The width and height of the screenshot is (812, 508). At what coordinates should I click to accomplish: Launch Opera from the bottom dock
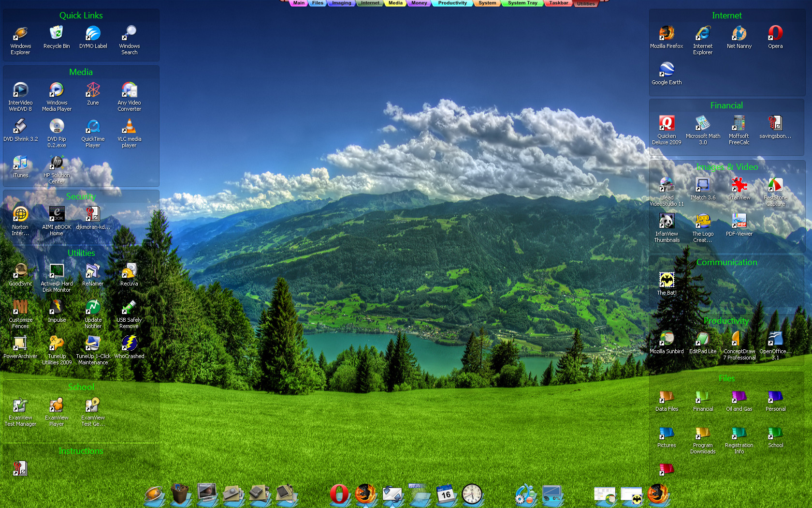[x=339, y=494]
